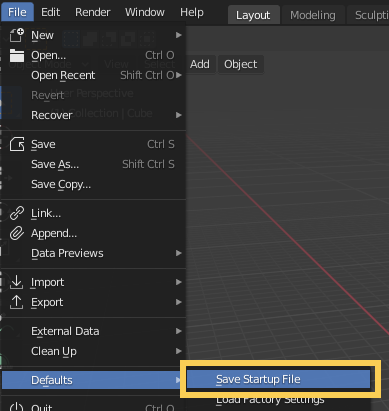Expand the New submenu arrow
Image resolution: width=389 pixels, height=411 pixels.
point(179,35)
